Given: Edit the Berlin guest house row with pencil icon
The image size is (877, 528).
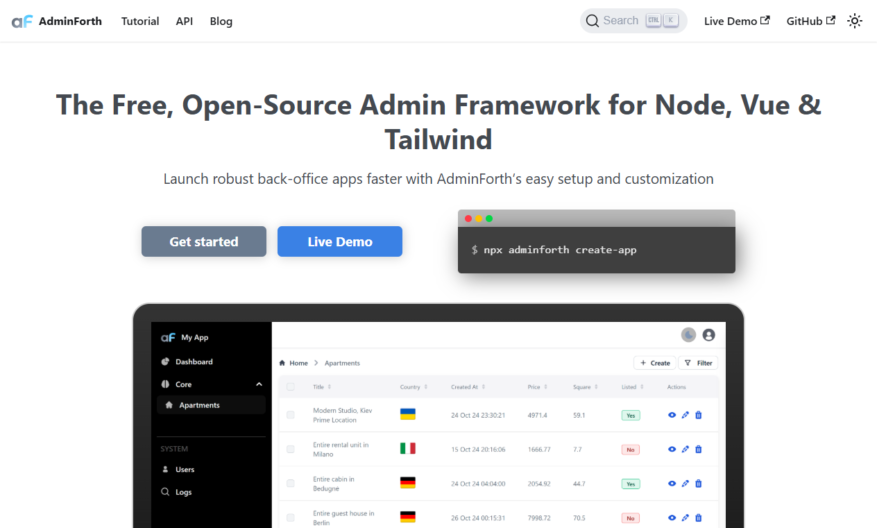Looking at the screenshot, I should coord(685,518).
